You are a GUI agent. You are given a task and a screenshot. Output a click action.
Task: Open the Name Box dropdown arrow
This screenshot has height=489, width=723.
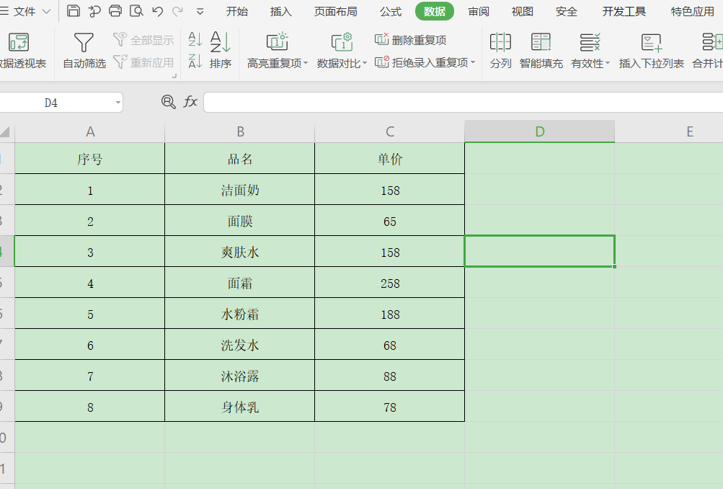pyautogui.click(x=118, y=102)
